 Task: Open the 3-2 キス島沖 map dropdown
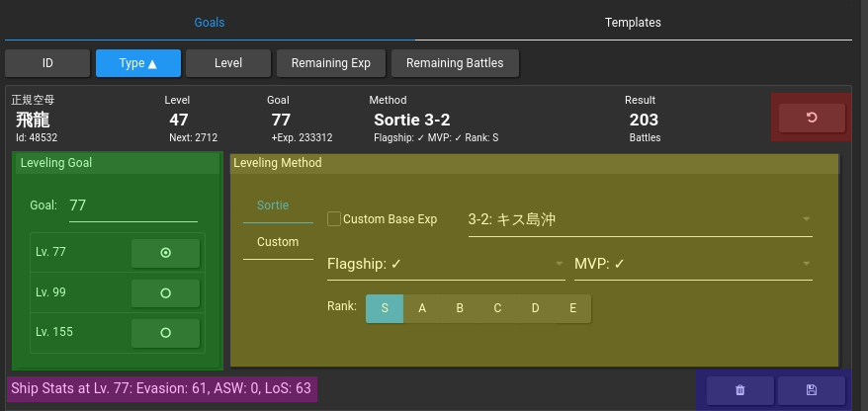click(x=641, y=220)
